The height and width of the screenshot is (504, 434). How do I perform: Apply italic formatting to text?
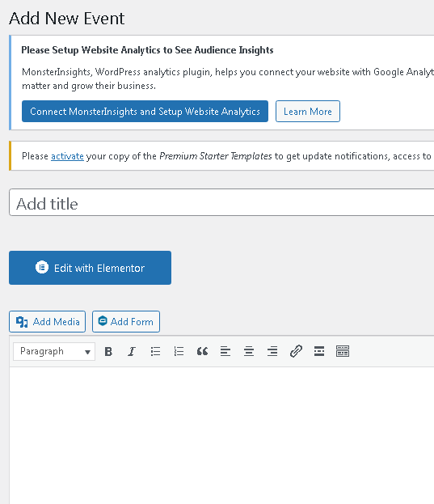[x=132, y=351]
